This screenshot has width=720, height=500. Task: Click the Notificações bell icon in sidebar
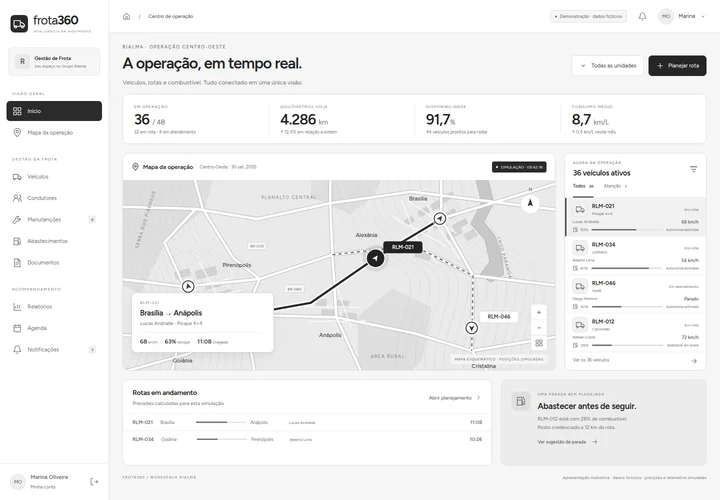coord(17,350)
